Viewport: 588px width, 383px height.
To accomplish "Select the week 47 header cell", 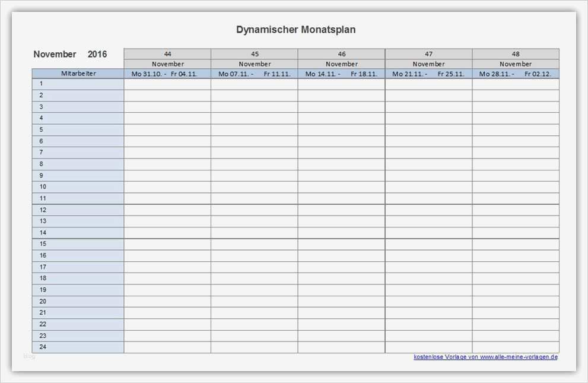I will (428, 53).
